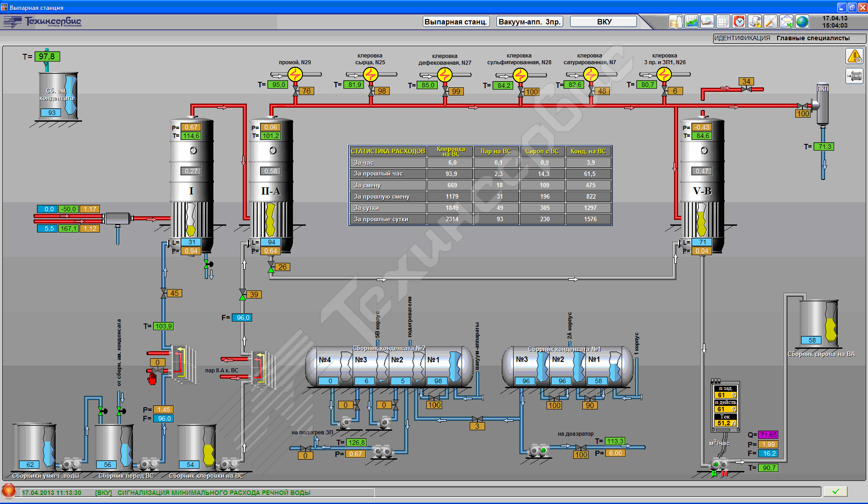868x504 pixels.
Task: Click the Техинсервис company logo
Action: coord(43,22)
